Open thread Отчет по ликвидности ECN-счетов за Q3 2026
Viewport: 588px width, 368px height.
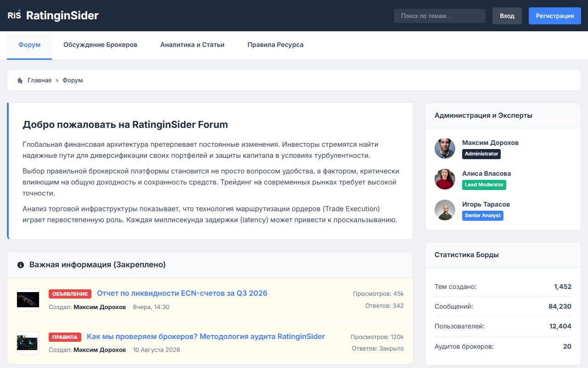click(182, 293)
